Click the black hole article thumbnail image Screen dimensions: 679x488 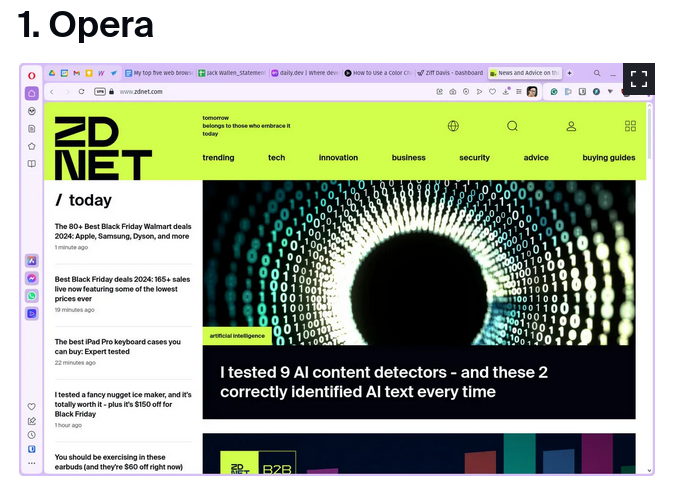click(418, 262)
